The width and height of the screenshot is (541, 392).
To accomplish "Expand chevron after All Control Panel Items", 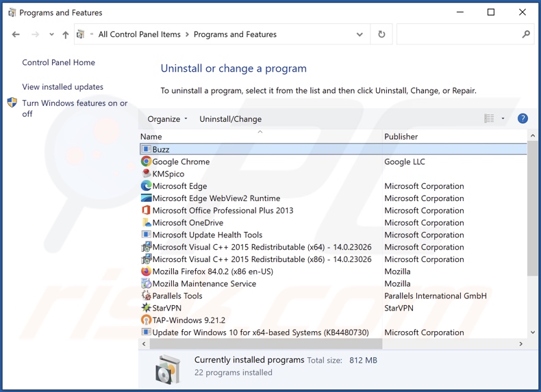I will [x=187, y=34].
